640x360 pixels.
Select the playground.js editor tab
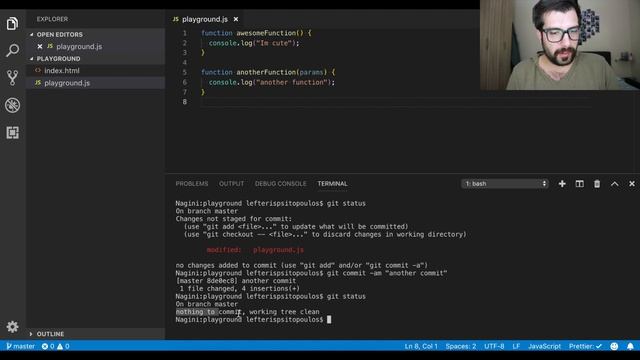click(x=205, y=19)
